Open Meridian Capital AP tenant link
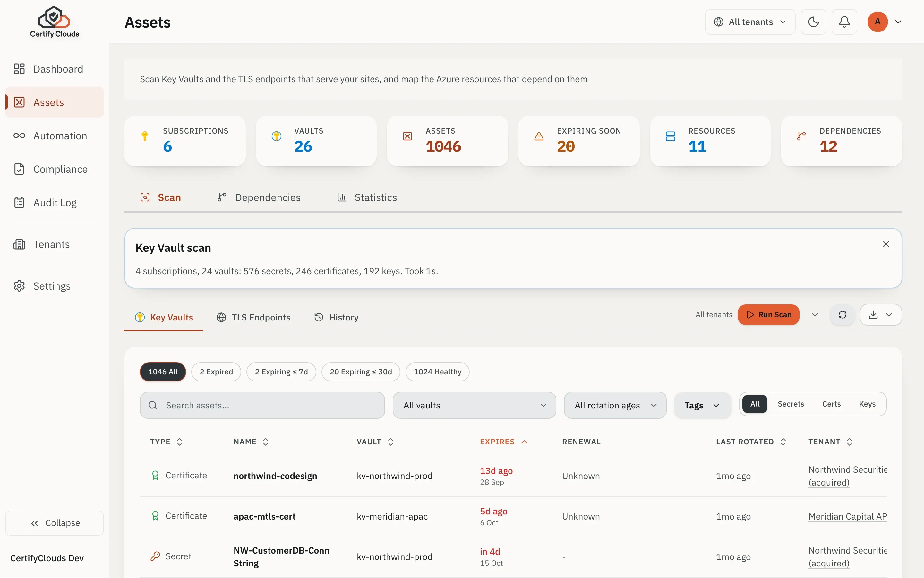The image size is (924, 578). pos(847,516)
